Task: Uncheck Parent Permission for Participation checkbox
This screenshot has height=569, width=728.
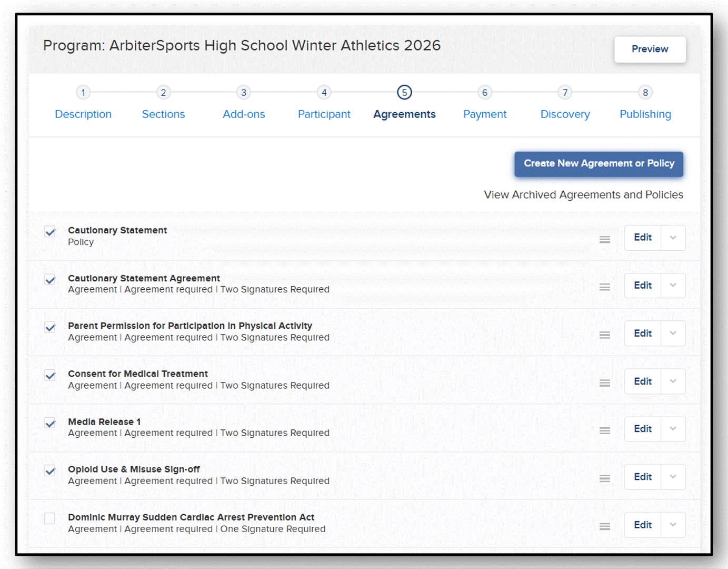Action: tap(50, 327)
